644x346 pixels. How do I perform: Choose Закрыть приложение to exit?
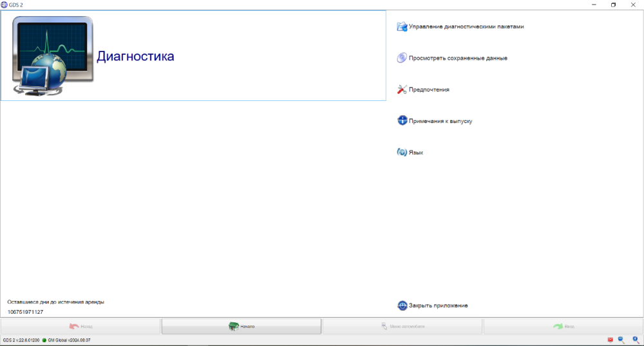[x=438, y=305]
